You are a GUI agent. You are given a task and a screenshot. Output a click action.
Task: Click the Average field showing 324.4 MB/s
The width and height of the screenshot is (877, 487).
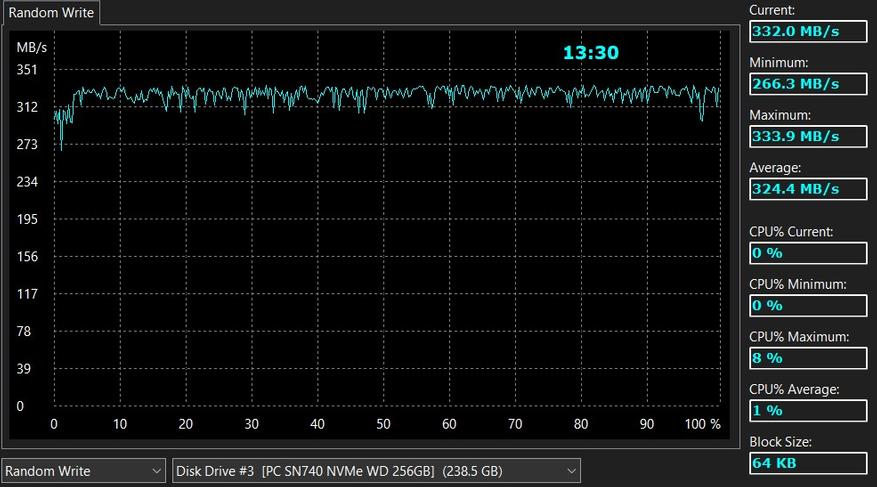[x=808, y=189]
